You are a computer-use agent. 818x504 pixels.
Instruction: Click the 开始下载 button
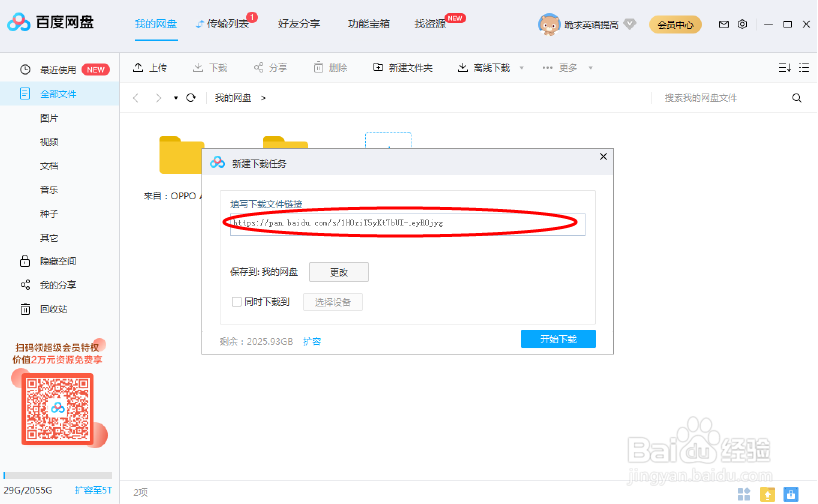pos(558,339)
